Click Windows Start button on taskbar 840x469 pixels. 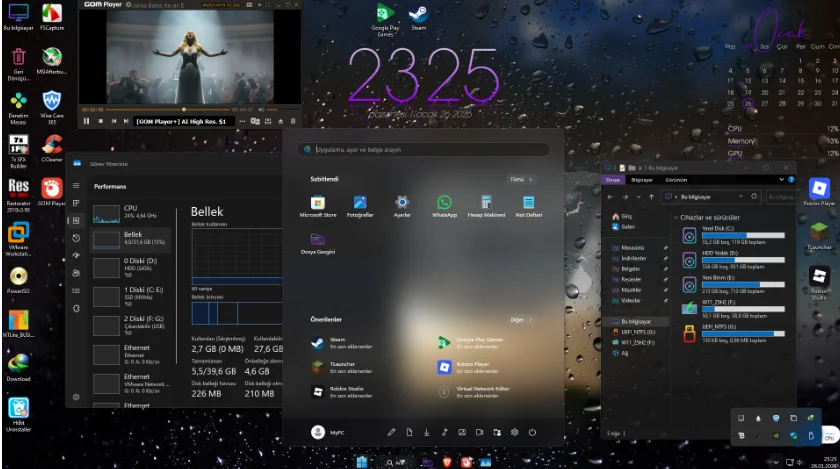(x=362, y=462)
